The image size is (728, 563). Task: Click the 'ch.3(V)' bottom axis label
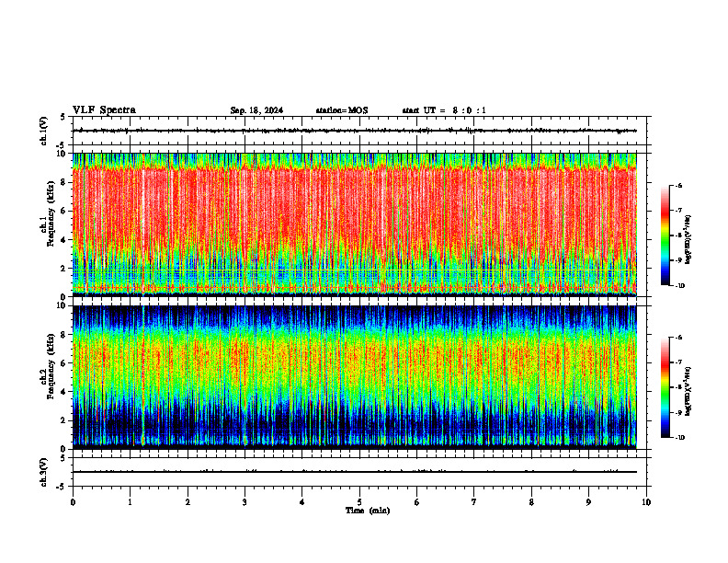43,472
